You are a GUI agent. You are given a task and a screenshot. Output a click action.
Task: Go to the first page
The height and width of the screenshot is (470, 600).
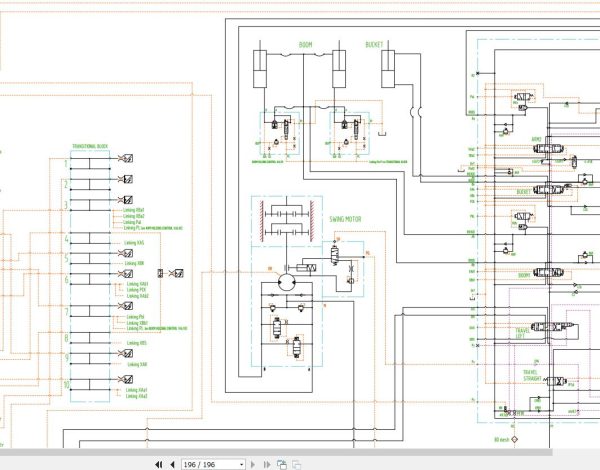[x=158, y=465]
